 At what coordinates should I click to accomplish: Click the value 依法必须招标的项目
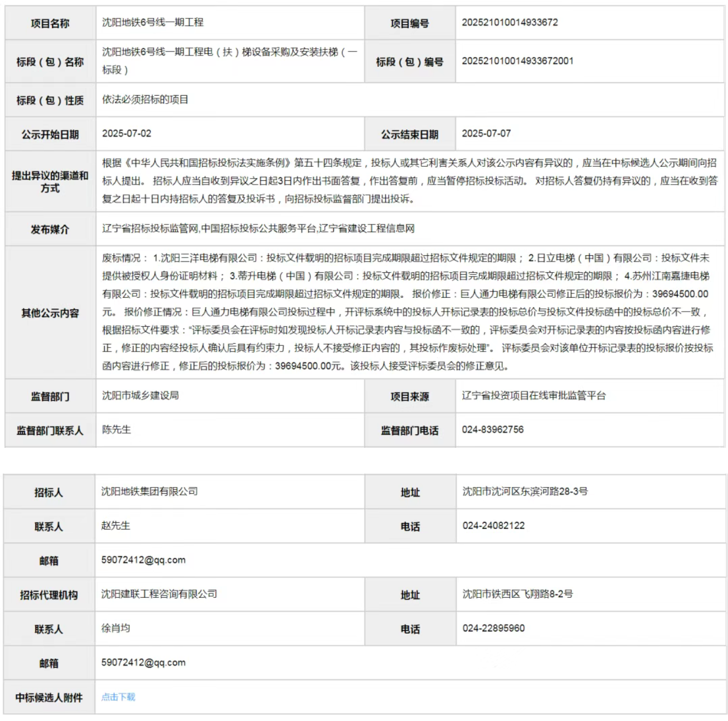pyautogui.click(x=145, y=100)
